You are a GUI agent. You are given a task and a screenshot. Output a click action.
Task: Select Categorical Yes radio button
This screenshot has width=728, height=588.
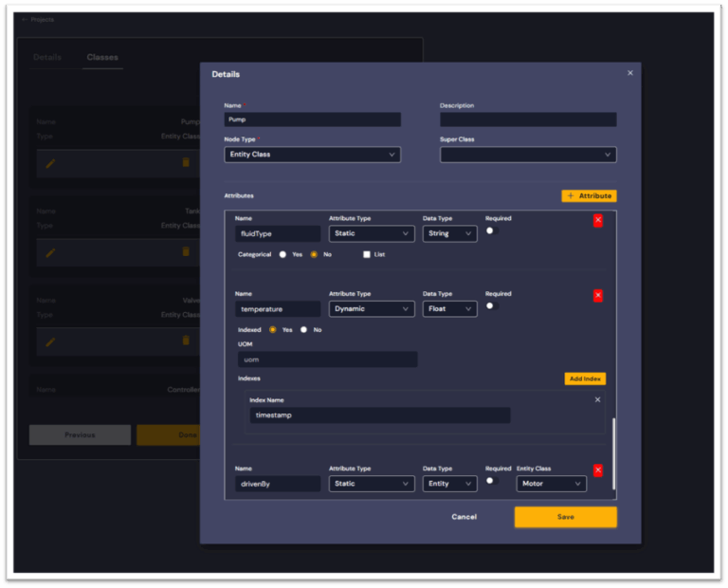click(282, 254)
